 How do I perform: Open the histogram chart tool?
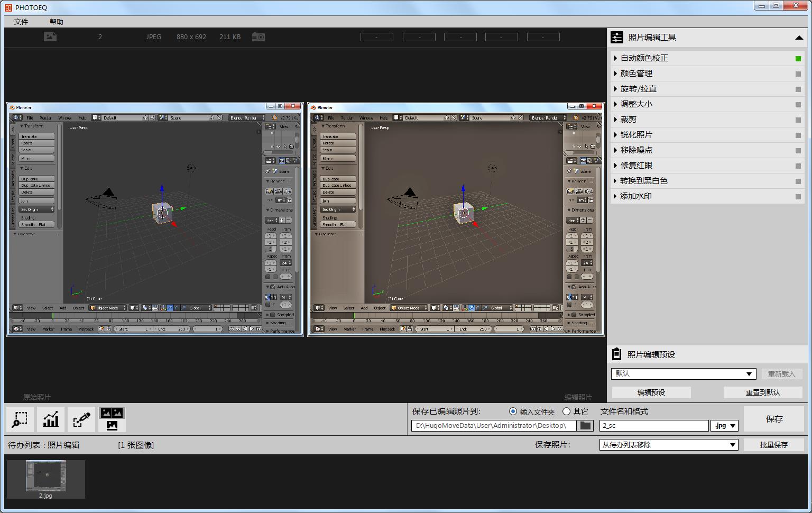pos(51,419)
